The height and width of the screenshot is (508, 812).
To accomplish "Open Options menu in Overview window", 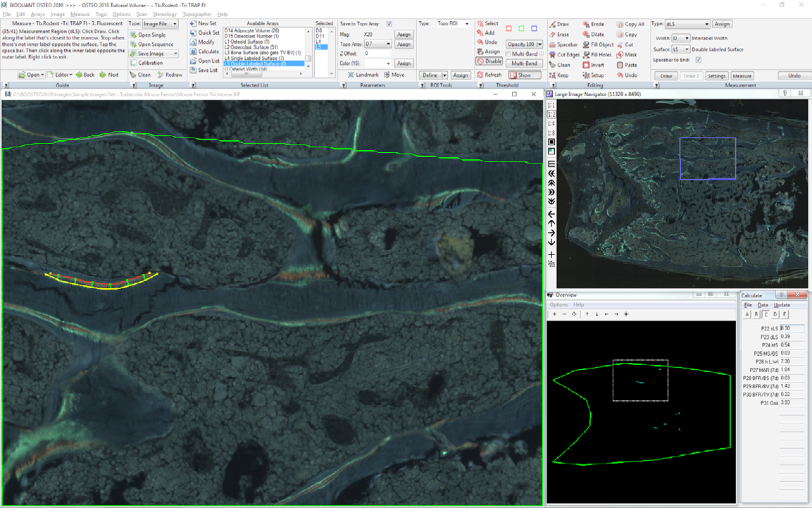I will pyautogui.click(x=558, y=304).
